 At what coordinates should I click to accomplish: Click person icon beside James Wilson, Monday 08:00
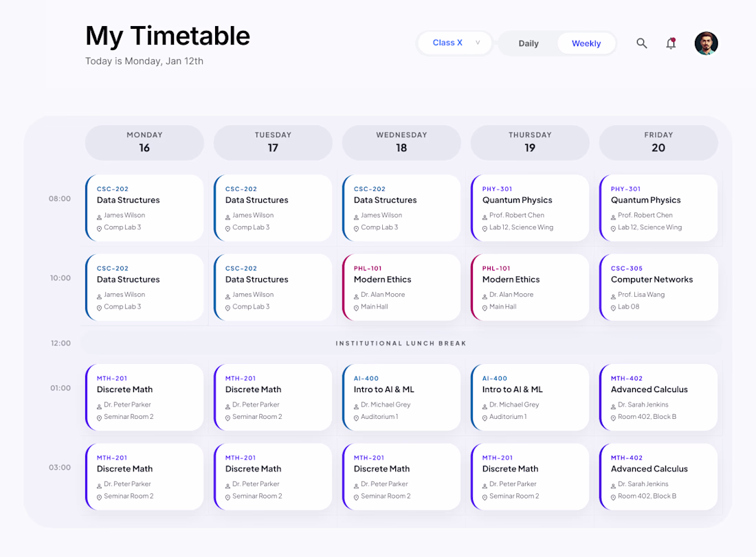point(100,217)
